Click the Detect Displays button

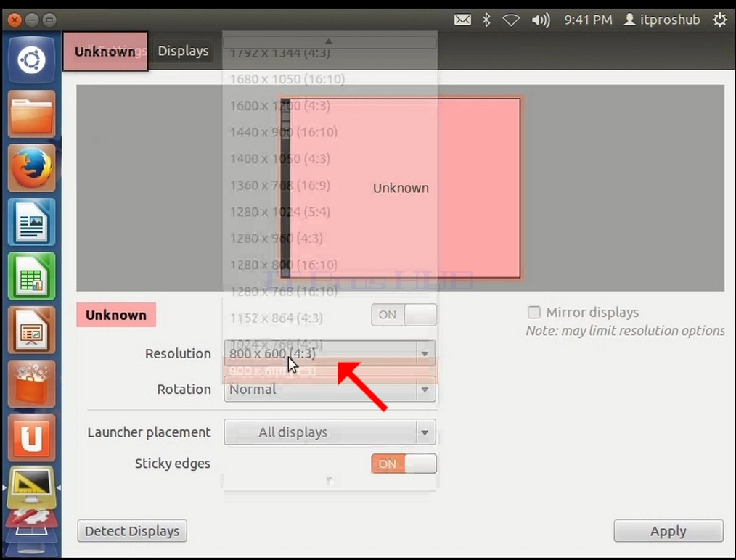point(132,531)
